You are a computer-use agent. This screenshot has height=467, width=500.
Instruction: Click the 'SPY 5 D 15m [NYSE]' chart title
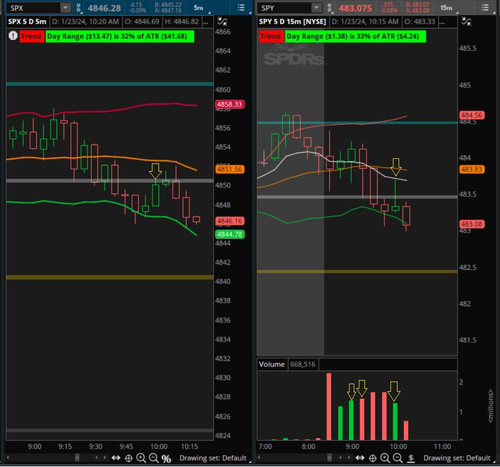point(293,22)
